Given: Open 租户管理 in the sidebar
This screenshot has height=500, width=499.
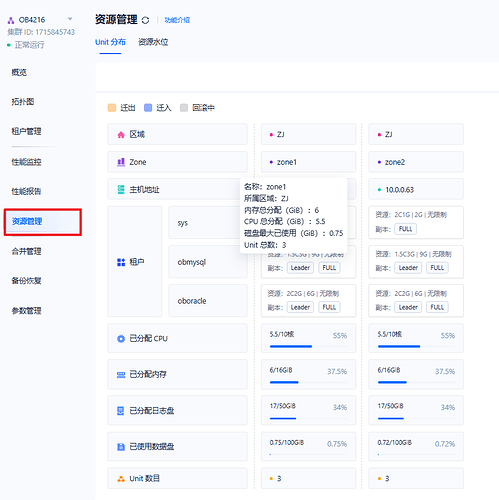Looking at the screenshot, I should [26, 131].
